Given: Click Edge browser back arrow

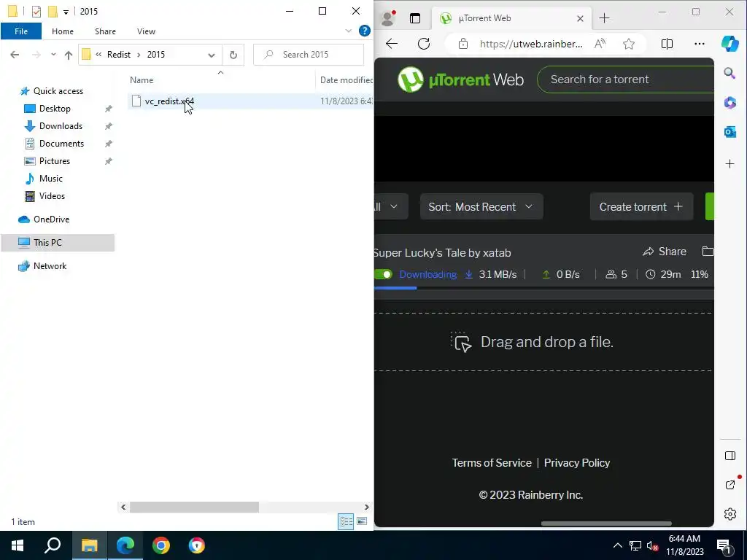Looking at the screenshot, I should [392, 44].
